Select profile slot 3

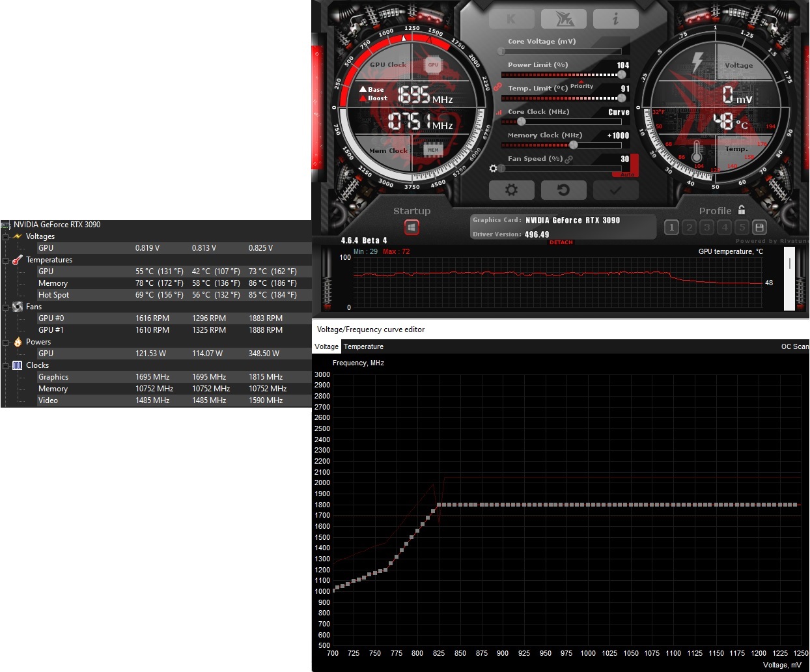(x=706, y=227)
